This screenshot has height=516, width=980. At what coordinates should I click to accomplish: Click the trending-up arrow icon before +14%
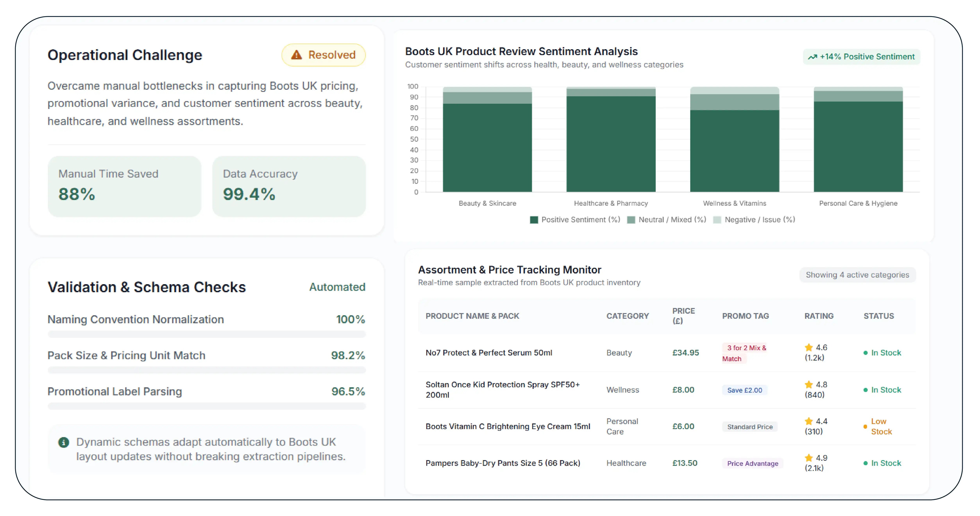pyautogui.click(x=812, y=57)
